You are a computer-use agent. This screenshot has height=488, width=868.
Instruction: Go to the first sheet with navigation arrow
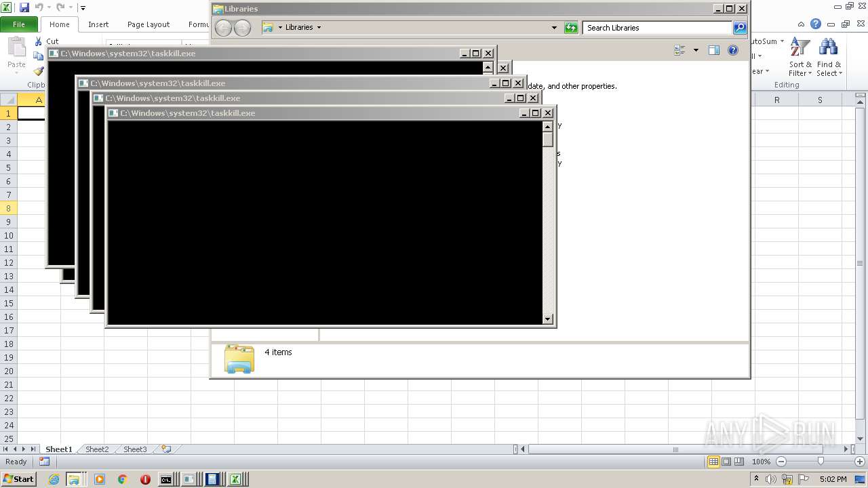click(x=5, y=449)
